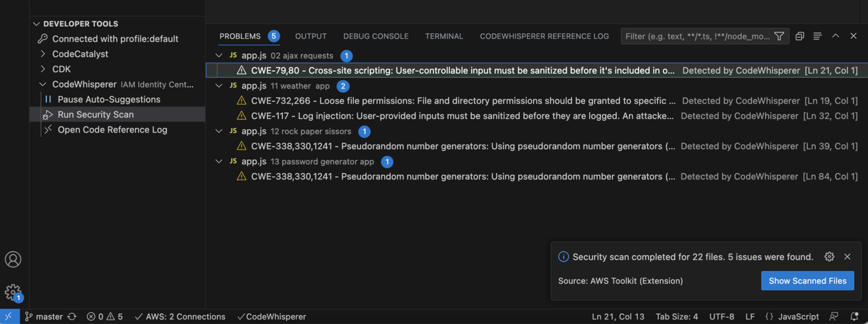Click the remote window indicator icon
The width and height of the screenshot is (868, 324).
9,316
